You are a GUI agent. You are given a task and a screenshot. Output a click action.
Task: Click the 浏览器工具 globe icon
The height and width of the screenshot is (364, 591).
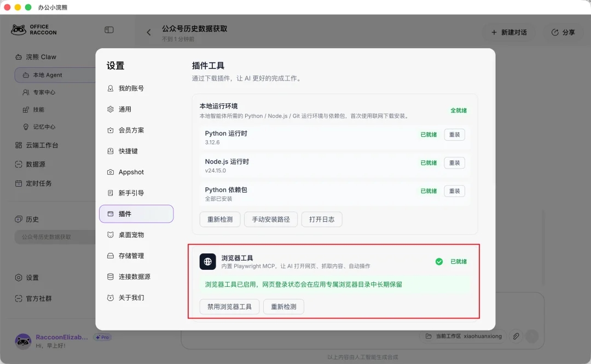(208, 262)
